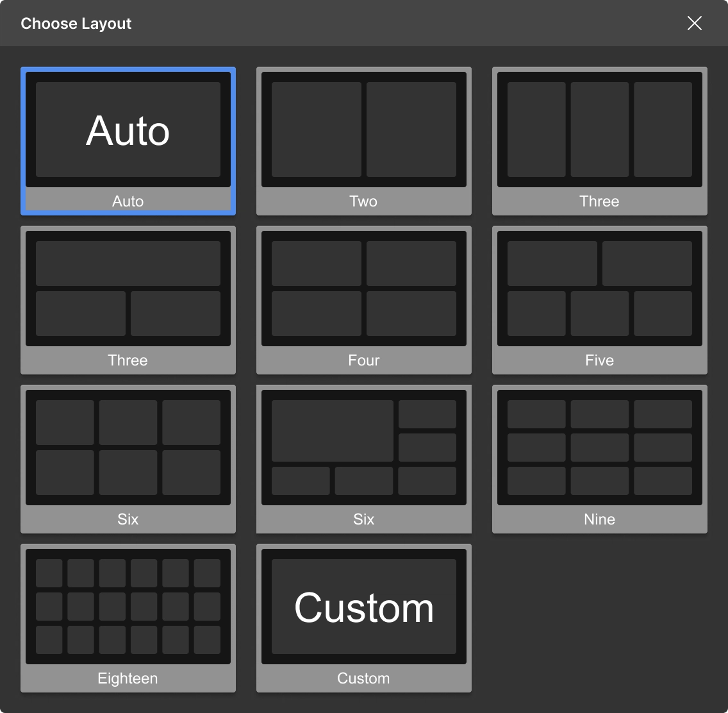Screen dimensions: 728x713
Task: Pick the three vertical columns layout icon
Action: [599, 130]
